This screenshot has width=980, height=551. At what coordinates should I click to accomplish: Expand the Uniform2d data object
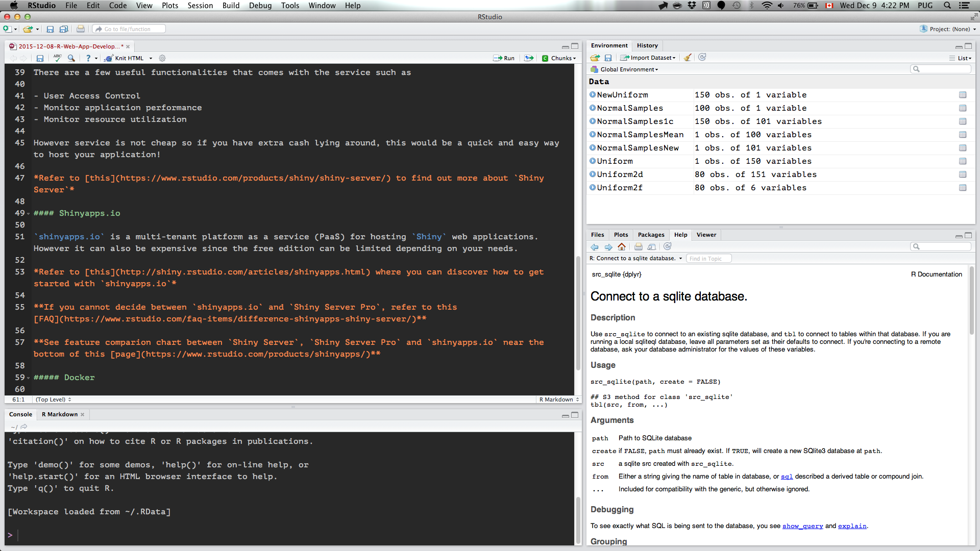tap(593, 174)
